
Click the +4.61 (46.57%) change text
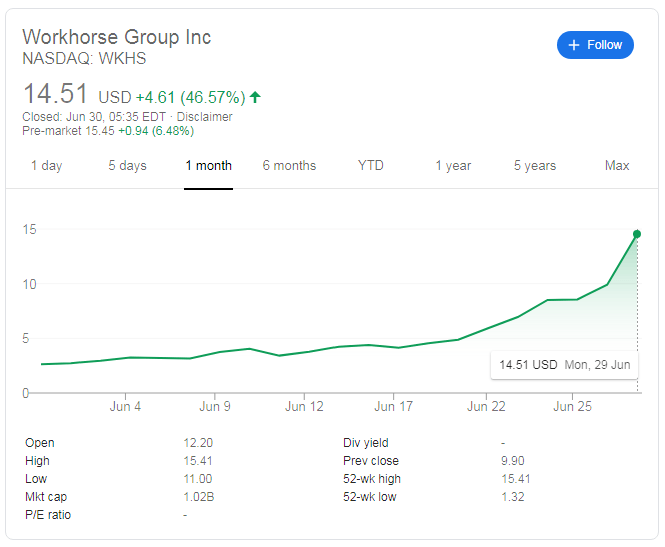(x=190, y=98)
